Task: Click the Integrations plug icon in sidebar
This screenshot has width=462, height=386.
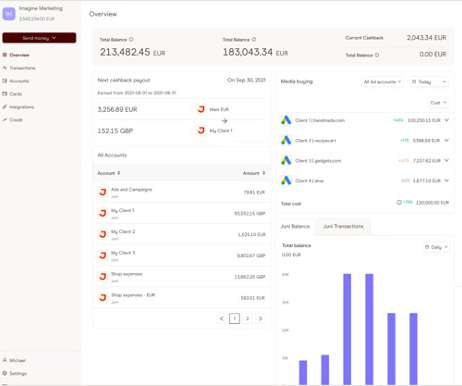Action: [x=5, y=107]
